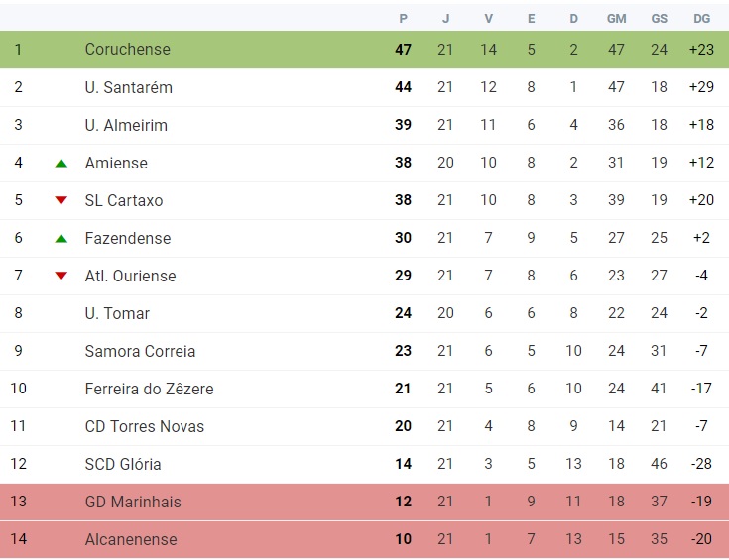Viewport: 729px width, 560px height.
Task: Select GD Marinhais in relegation zone
Action: [x=133, y=502]
